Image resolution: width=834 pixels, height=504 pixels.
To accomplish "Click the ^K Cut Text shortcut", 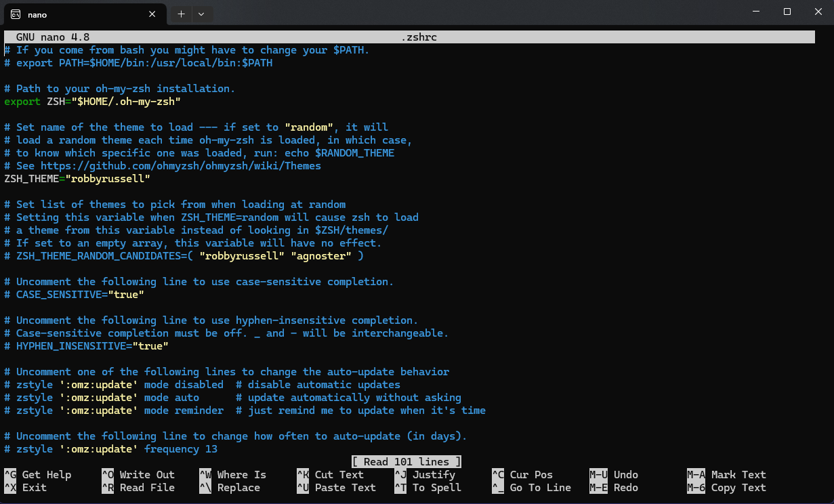I will [x=331, y=475].
